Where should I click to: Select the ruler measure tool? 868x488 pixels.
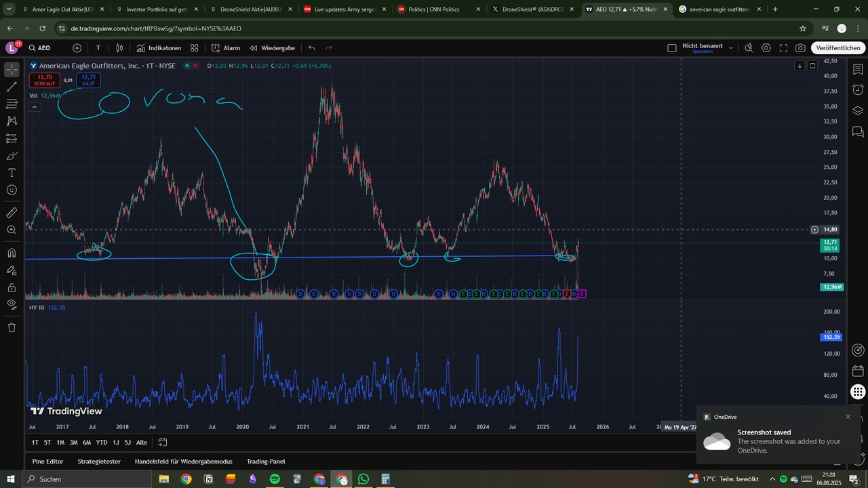pyautogui.click(x=12, y=213)
